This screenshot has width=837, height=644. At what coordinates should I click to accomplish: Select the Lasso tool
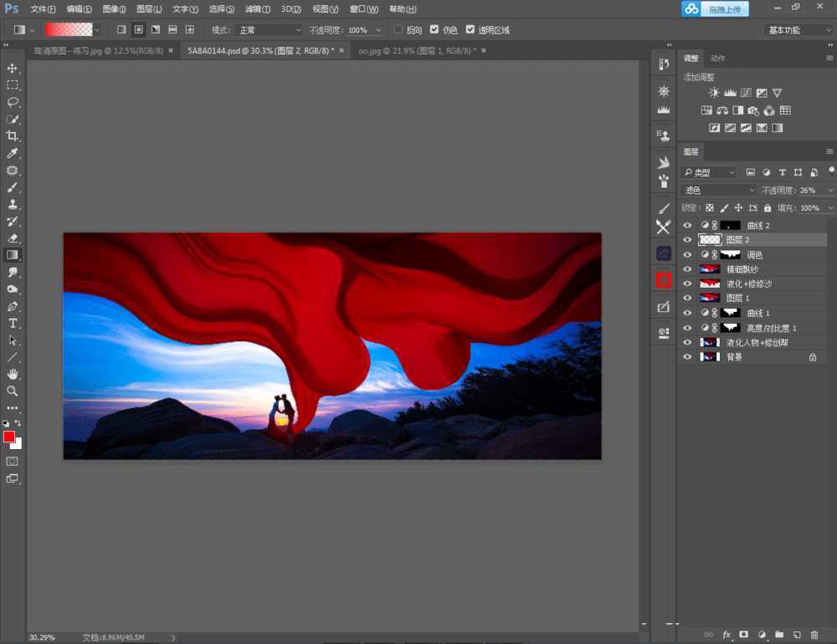[x=13, y=102]
